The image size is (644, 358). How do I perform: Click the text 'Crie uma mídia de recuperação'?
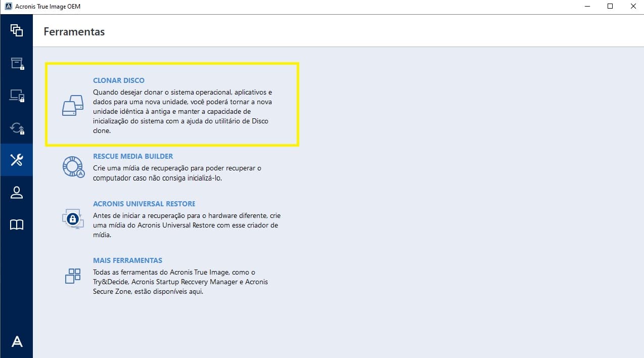177,173
